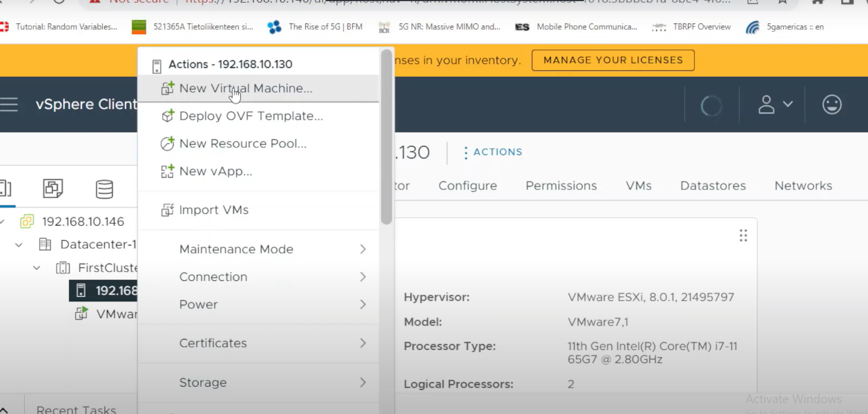
Task: Click Datacenter-1 building icon
Action: click(45, 244)
